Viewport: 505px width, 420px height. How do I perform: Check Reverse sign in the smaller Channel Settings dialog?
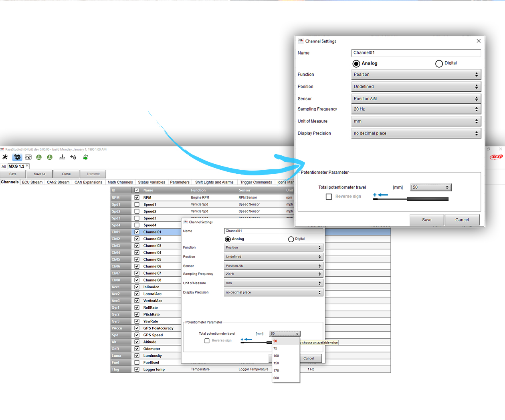[x=207, y=341]
